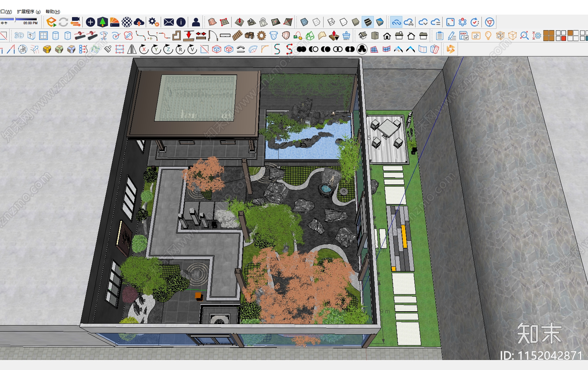Click the cloud checkmark icon
The width and height of the screenshot is (588, 370).
click(423, 22)
